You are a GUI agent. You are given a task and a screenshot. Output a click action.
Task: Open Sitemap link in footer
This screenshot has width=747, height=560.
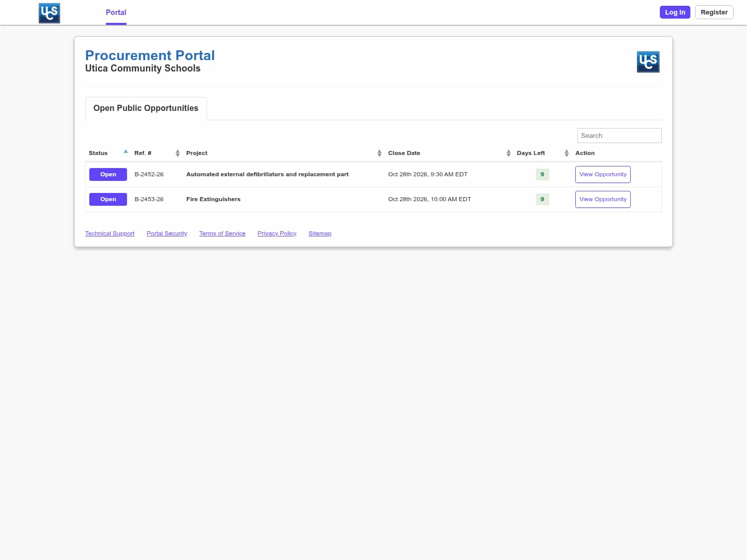click(320, 233)
